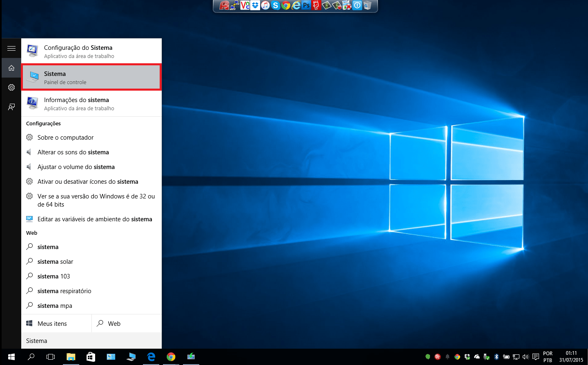Open the Bluetooth tray icon

click(497, 357)
